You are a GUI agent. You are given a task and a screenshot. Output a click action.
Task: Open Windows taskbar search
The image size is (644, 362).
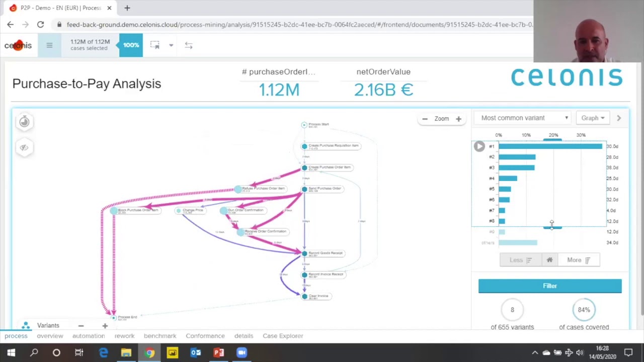pyautogui.click(x=34, y=353)
